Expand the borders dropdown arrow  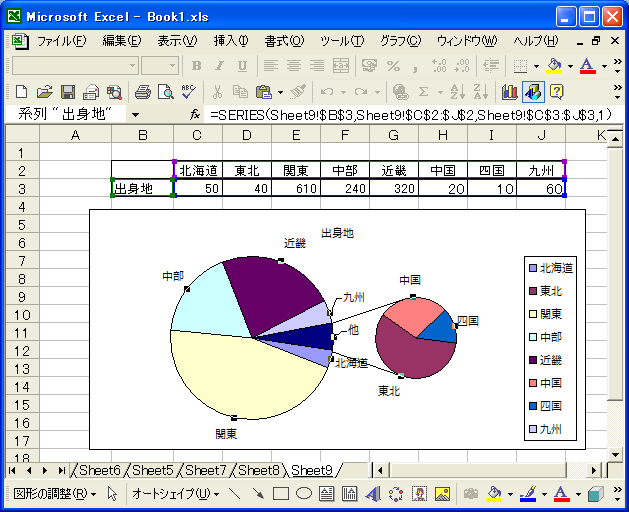point(536,66)
